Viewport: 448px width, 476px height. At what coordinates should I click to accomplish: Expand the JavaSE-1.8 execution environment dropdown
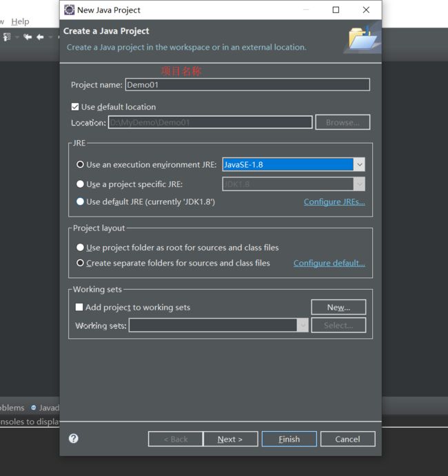point(359,164)
